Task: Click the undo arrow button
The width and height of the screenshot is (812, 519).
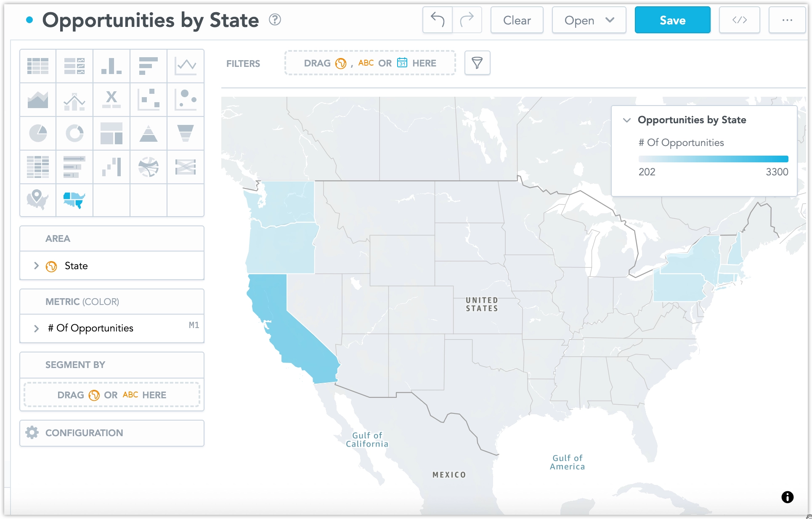Action: coord(438,20)
